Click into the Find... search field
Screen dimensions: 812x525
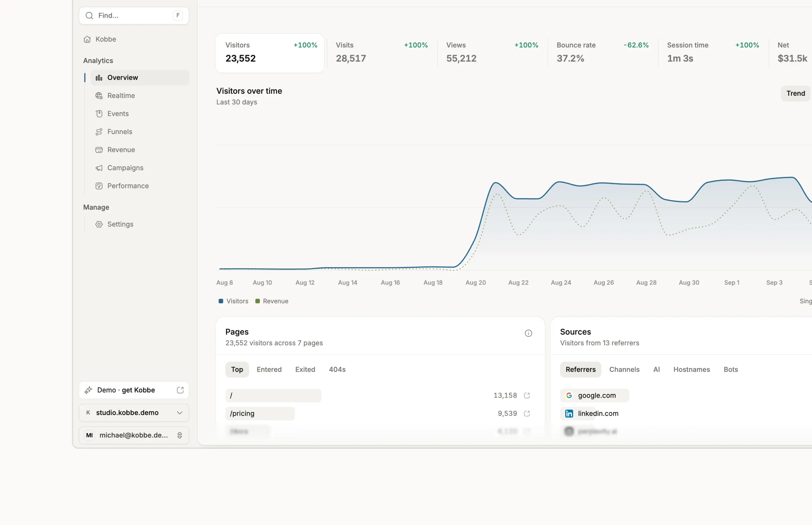click(x=134, y=16)
